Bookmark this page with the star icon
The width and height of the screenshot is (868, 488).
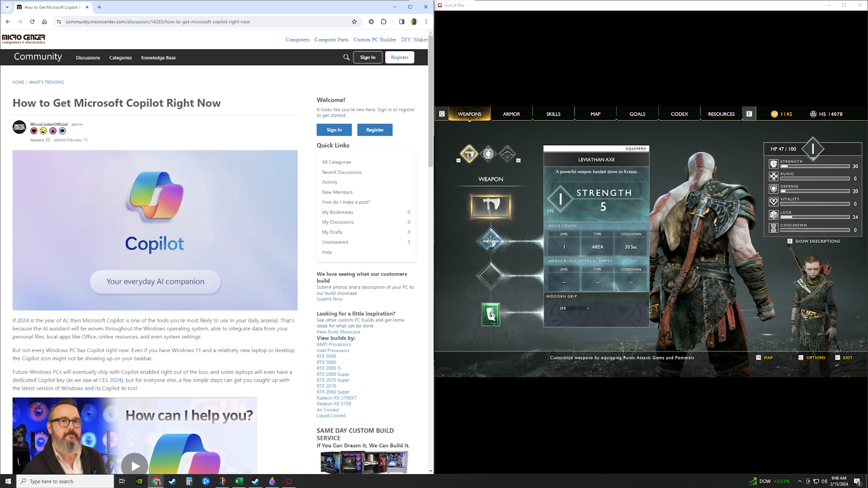coord(354,22)
